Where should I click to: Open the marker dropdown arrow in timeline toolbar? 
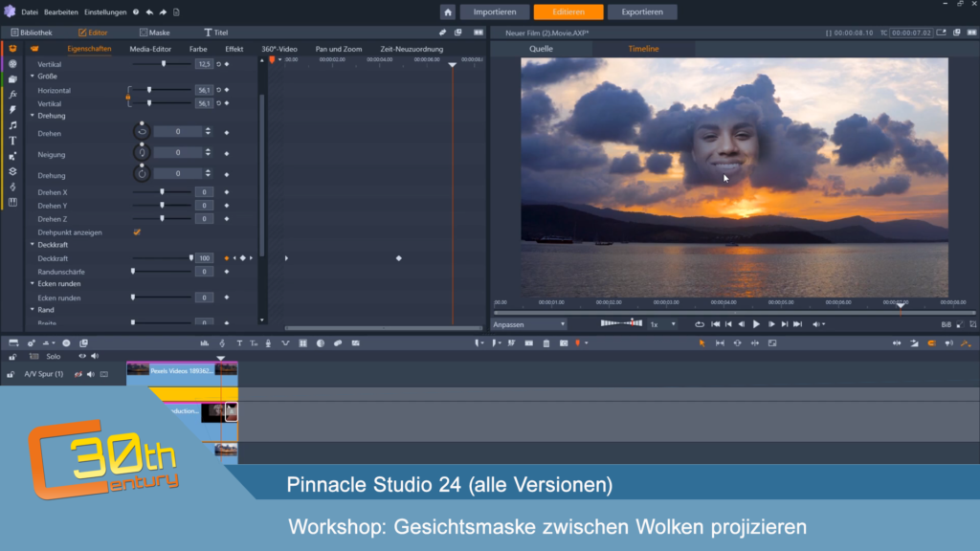pyautogui.click(x=587, y=343)
